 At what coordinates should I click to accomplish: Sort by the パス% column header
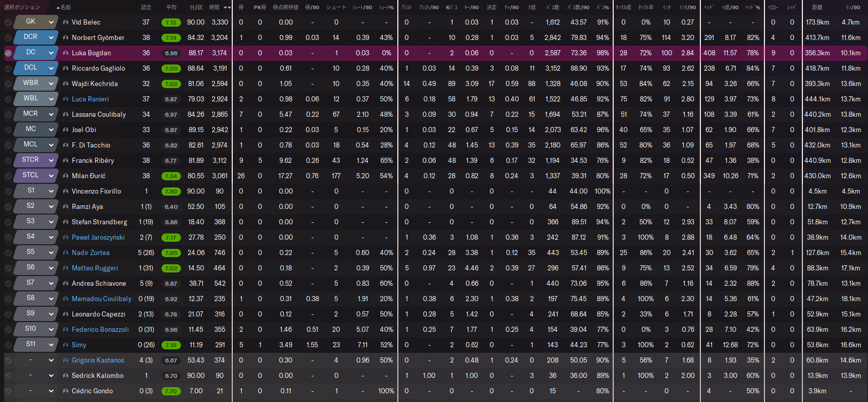(x=602, y=7)
